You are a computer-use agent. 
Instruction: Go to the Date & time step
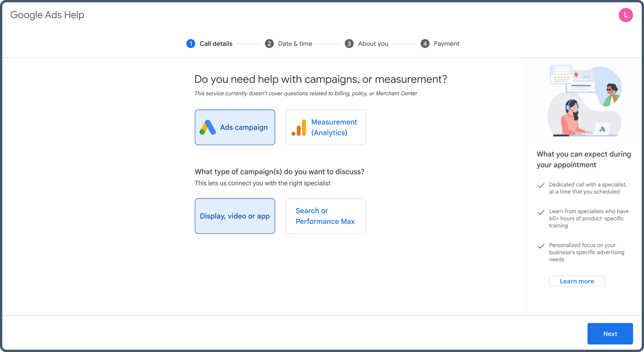pyautogui.click(x=295, y=44)
